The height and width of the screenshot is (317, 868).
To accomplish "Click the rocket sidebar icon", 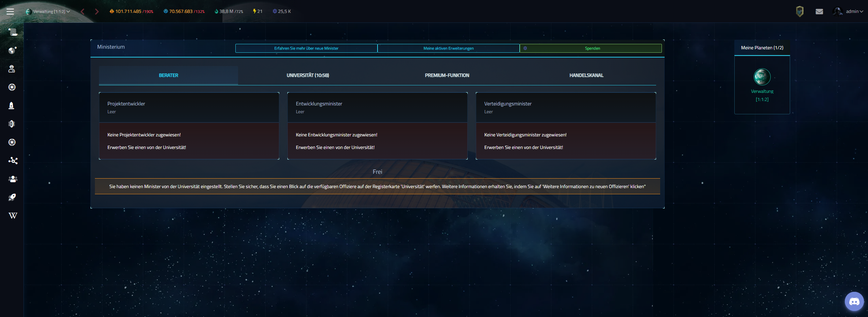I will [12, 197].
